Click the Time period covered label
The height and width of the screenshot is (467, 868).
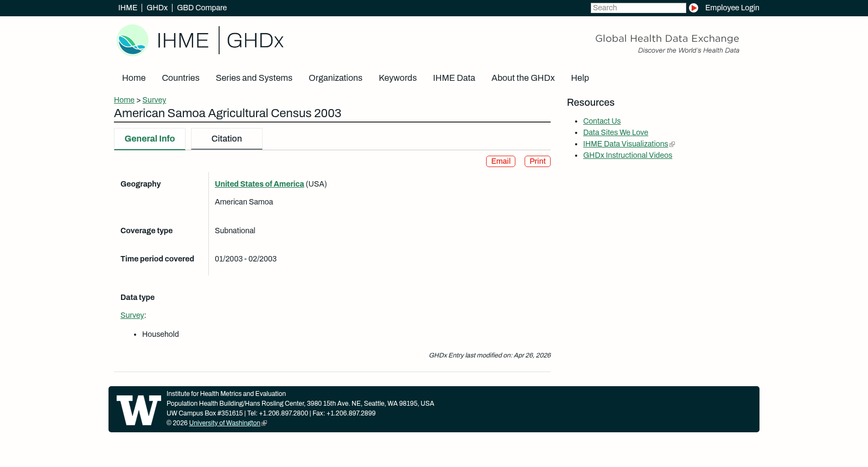coord(157,259)
